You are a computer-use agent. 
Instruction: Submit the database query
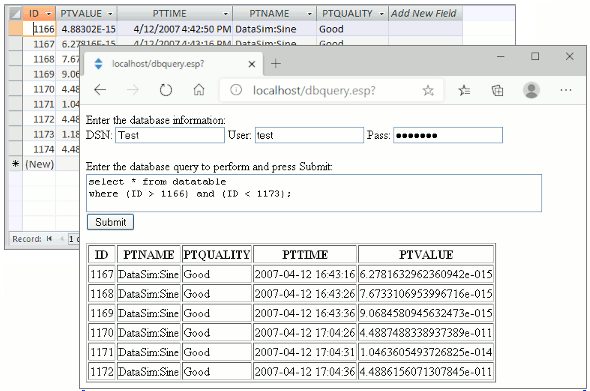tap(110, 222)
